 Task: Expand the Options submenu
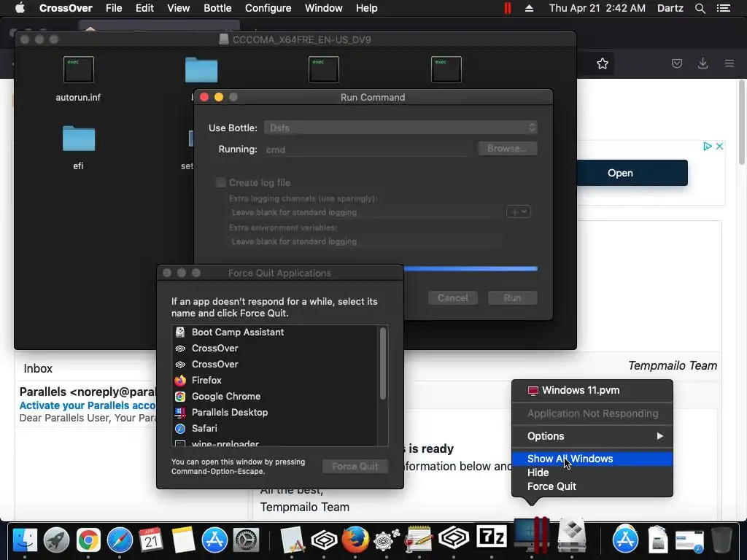coord(592,436)
